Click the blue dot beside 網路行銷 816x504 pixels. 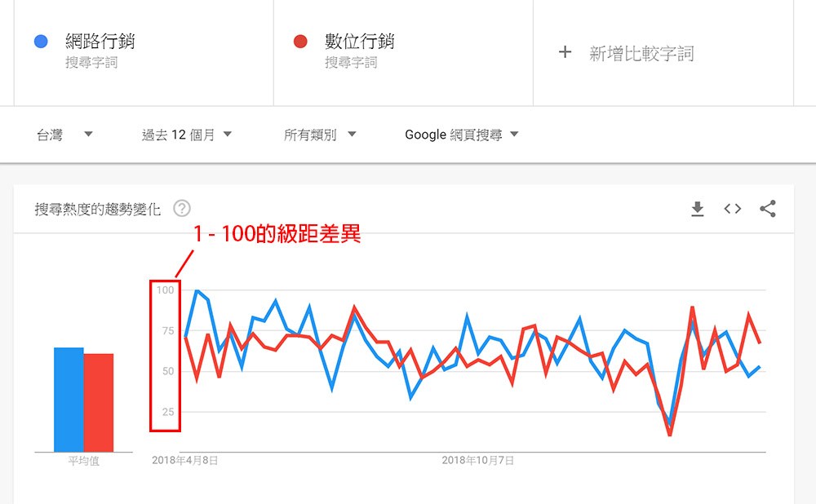pyautogui.click(x=42, y=42)
